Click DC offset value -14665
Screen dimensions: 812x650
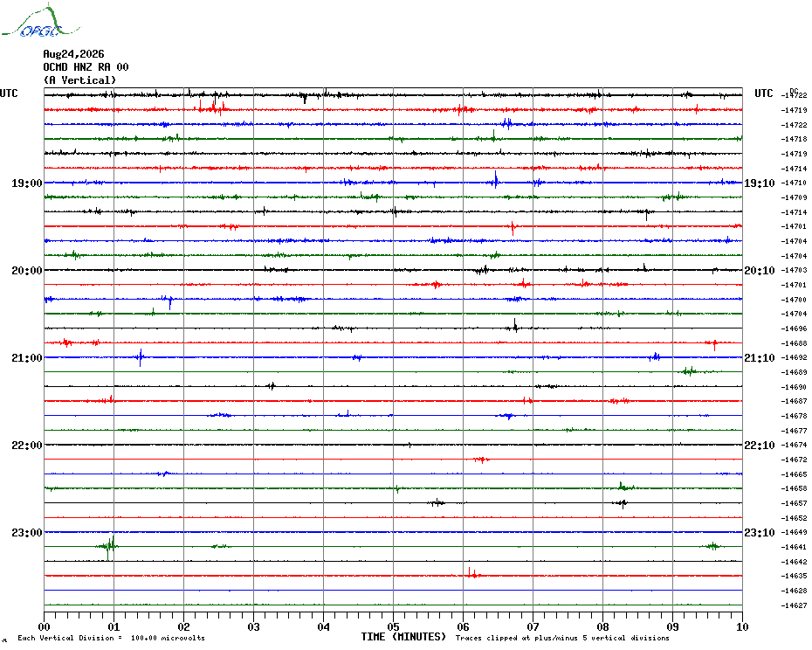794,474
